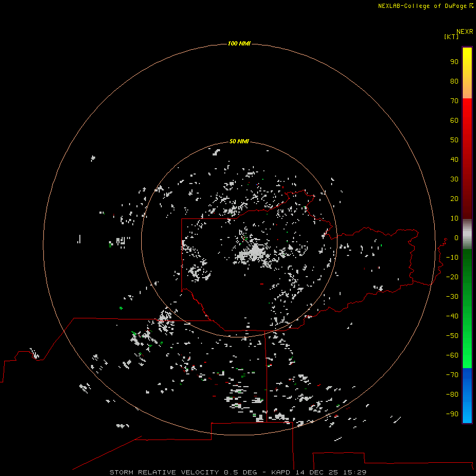Click the positive 10 knot scale label
The height and width of the screenshot is (476, 476).
point(454,218)
